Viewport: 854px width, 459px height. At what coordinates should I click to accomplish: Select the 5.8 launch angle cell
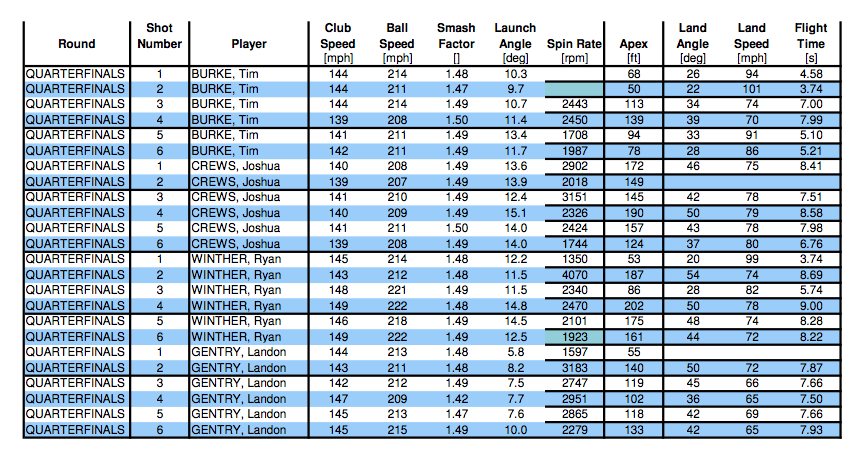pyautogui.click(x=515, y=353)
